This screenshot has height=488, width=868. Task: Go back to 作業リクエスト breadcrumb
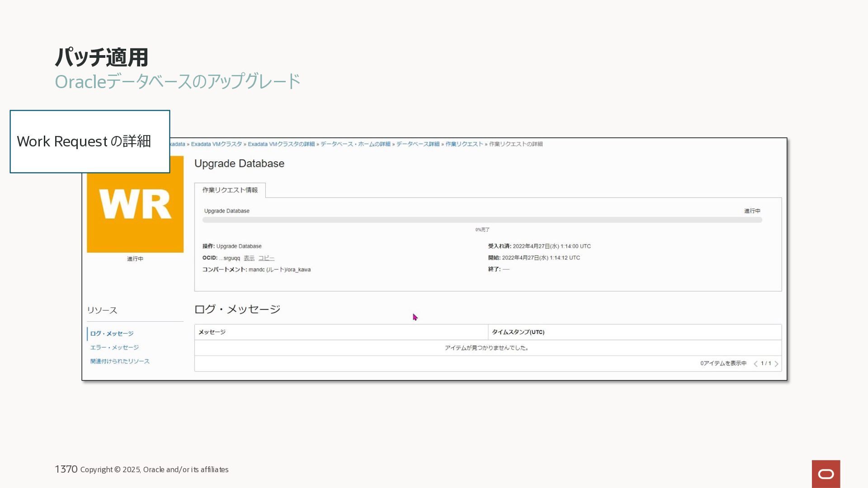point(464,144)
